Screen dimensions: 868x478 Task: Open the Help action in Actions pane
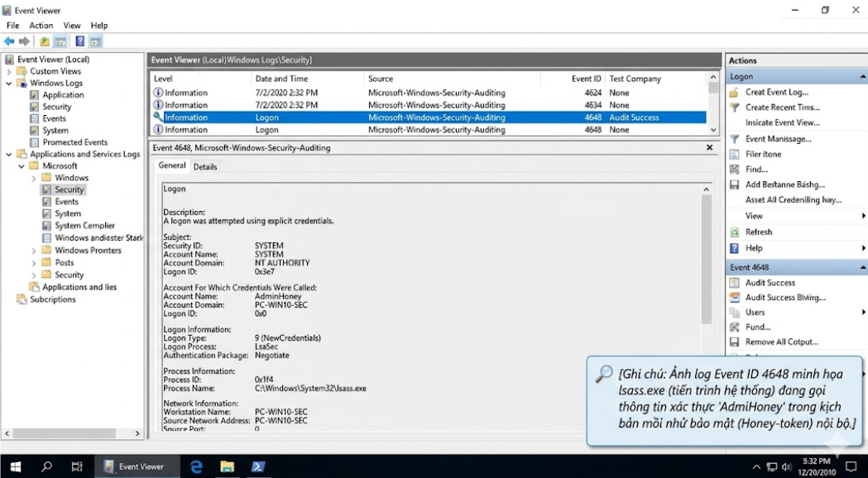pos(754,248)
